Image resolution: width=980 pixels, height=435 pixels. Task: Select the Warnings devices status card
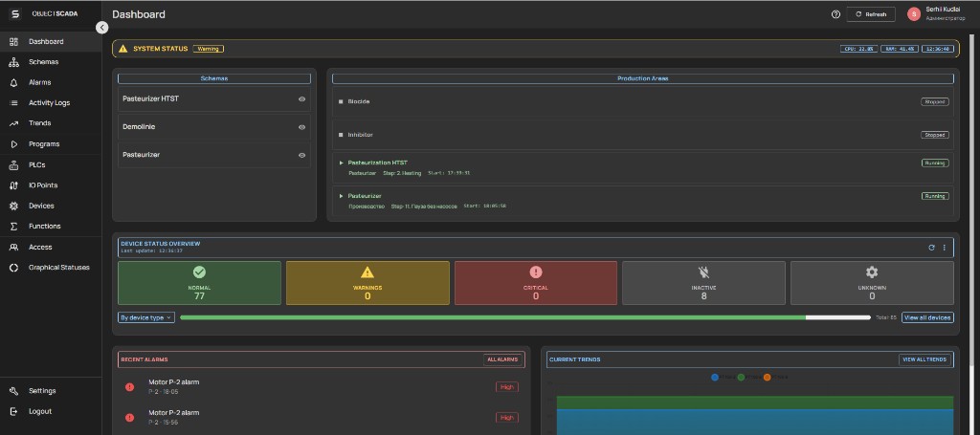(367, 283)
